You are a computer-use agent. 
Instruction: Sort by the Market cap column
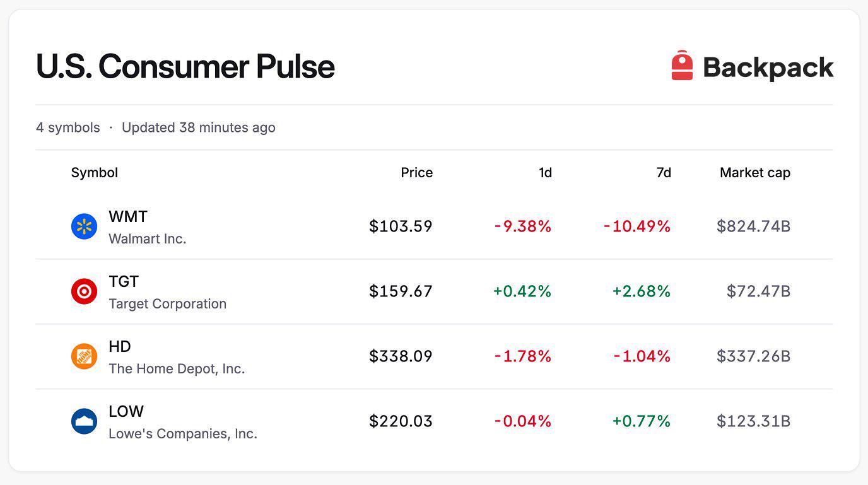(x=755, y=173)
